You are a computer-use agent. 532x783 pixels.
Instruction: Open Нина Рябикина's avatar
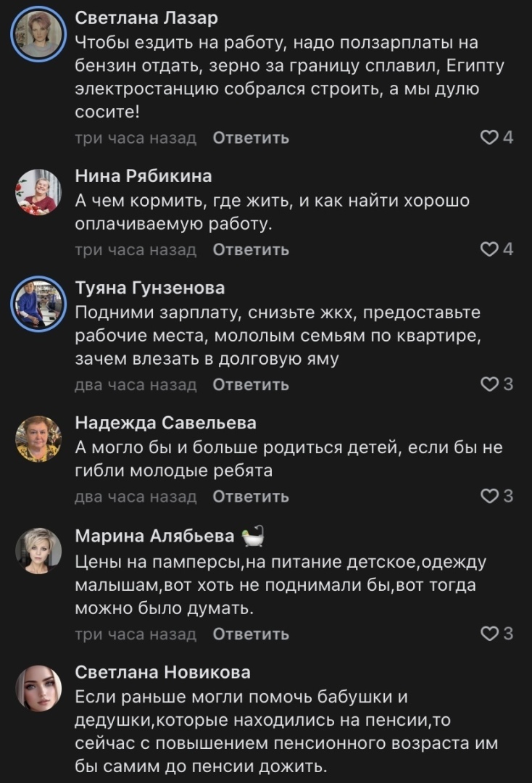coord(39,192)
